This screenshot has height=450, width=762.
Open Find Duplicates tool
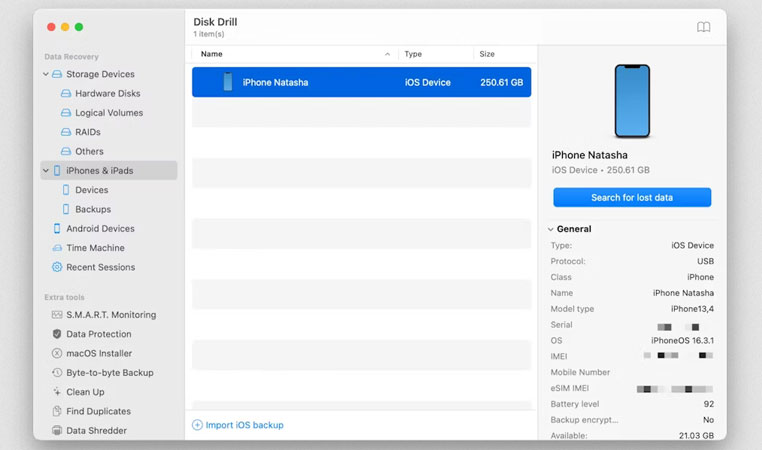[x=98, y=411]
